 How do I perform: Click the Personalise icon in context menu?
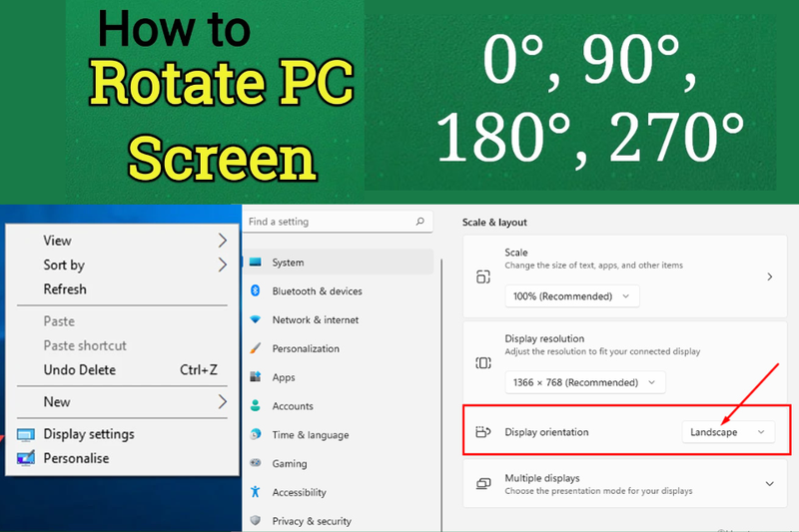click(x=26, y=458)
